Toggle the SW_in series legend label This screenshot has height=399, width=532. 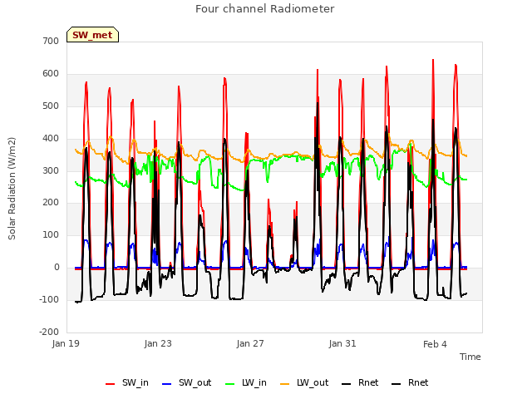135,382
